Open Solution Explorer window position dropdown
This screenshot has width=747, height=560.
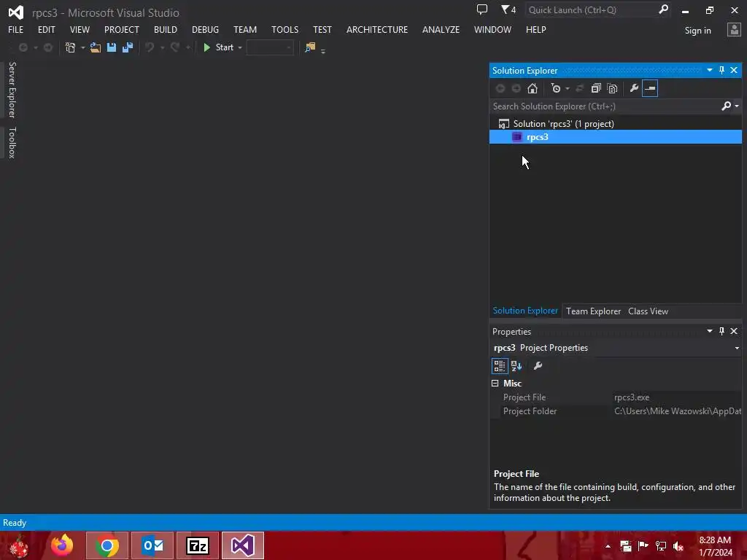[x=709, y=70]
